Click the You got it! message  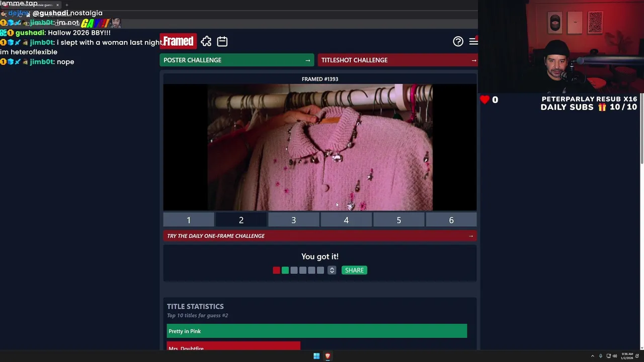pos(320,256)
